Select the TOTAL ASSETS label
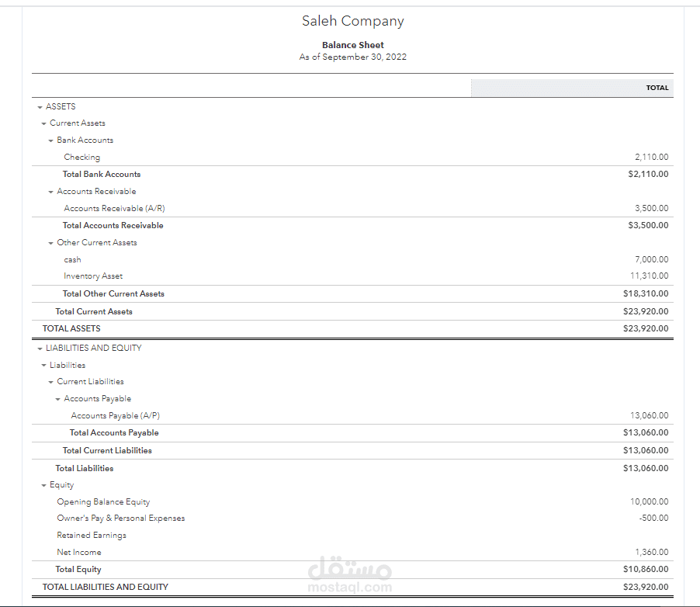The height and width of the screenshot is (607, 700). tap(71, 329)
